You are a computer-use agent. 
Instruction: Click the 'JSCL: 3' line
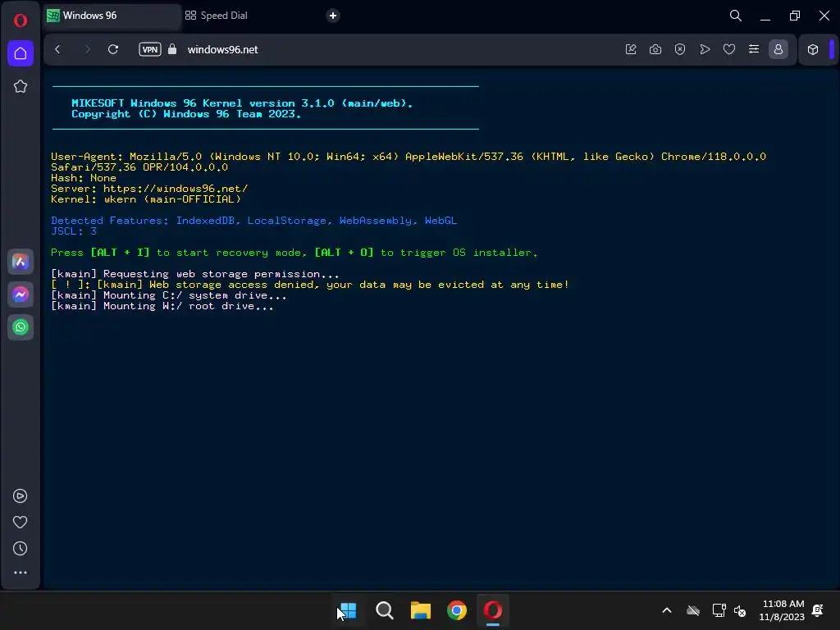pyautogui.click(x=74, y=231)
